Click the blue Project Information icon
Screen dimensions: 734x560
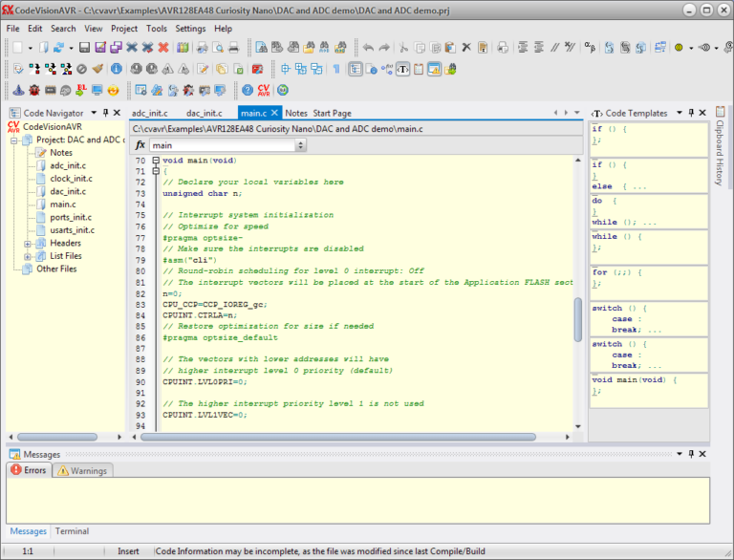click(x=116, y=69)
